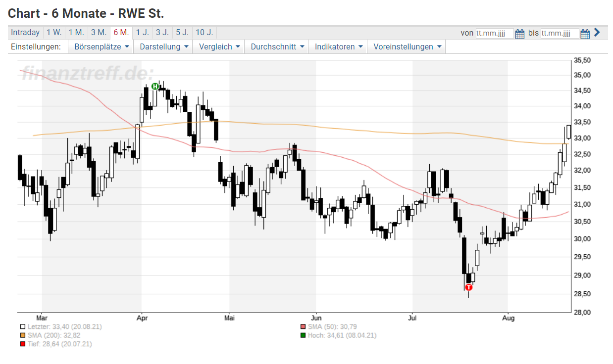
Task: Select the 3 M. time range tab
Action: (x=99, y=33)
